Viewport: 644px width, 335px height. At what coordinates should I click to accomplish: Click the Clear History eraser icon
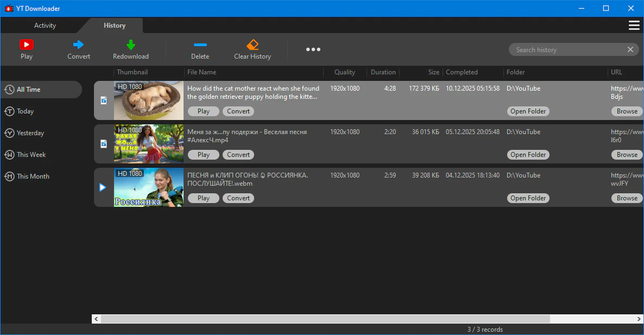coord(252,45)
